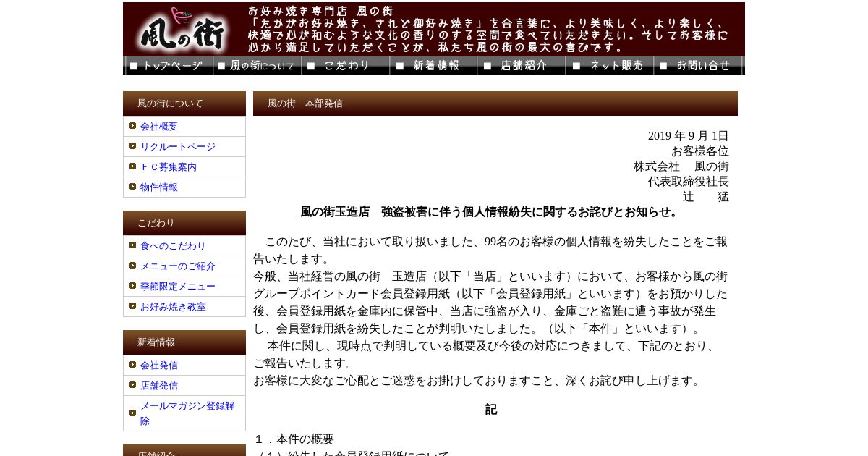Click the bullet icon beside ＦＣ募集案内
Screen dimensions: 868x456
(x=133, y=166)
